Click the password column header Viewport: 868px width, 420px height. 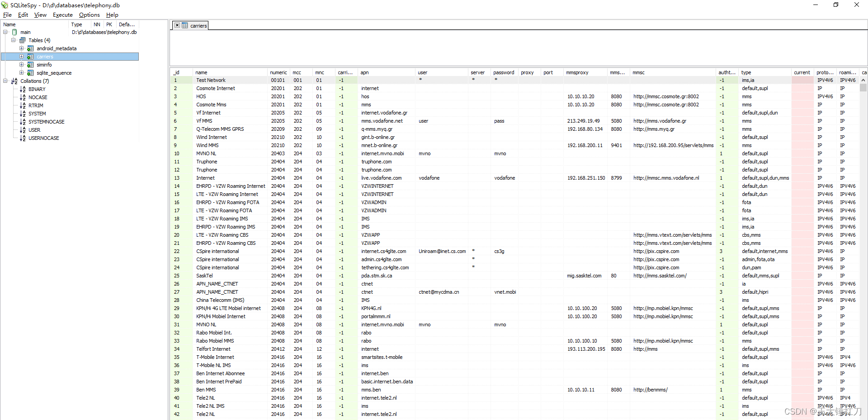click(x=504, y=72)
